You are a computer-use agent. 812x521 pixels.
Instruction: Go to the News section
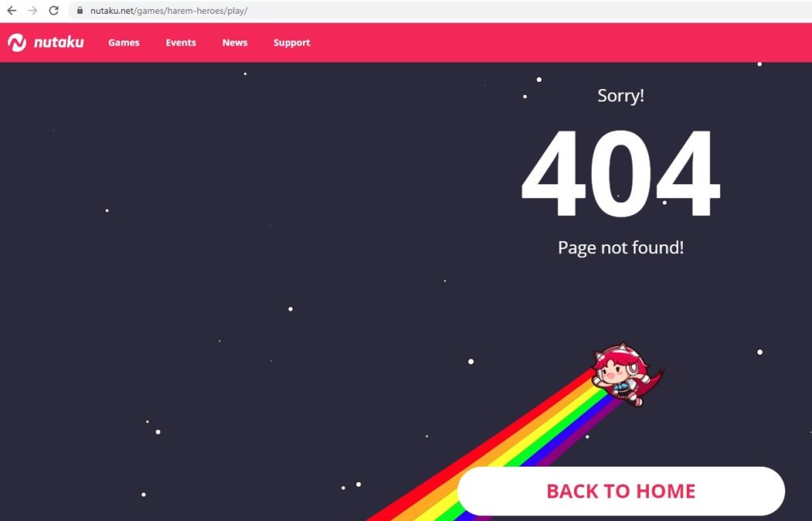[x=235, y=42]
